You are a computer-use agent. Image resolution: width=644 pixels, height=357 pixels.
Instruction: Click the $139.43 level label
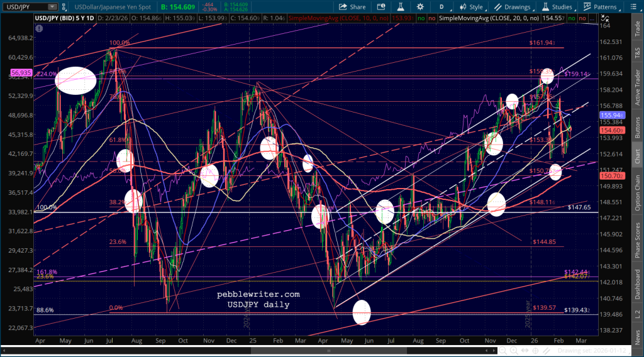tap(577, 310)
